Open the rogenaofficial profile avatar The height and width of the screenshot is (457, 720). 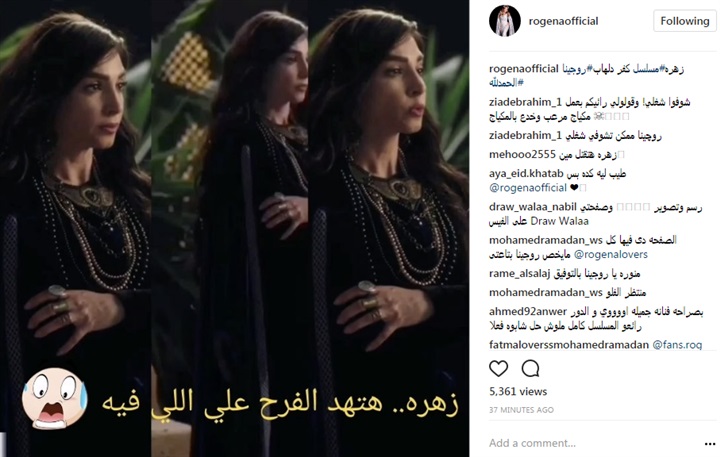[x=505, y=21]
